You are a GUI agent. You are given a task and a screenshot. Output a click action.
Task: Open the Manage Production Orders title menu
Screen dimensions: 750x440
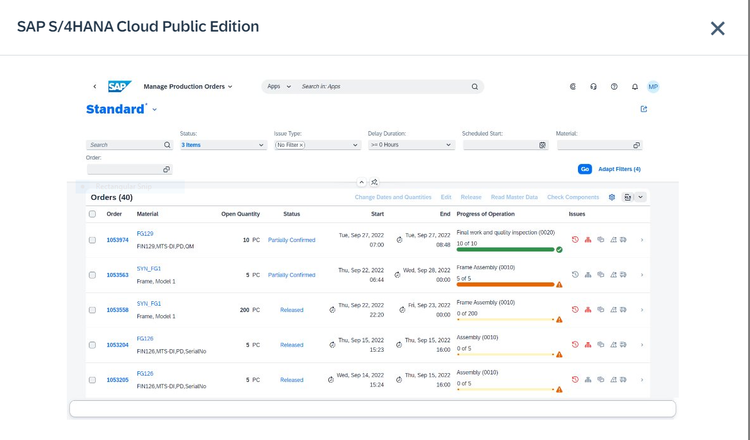point(188,87)
